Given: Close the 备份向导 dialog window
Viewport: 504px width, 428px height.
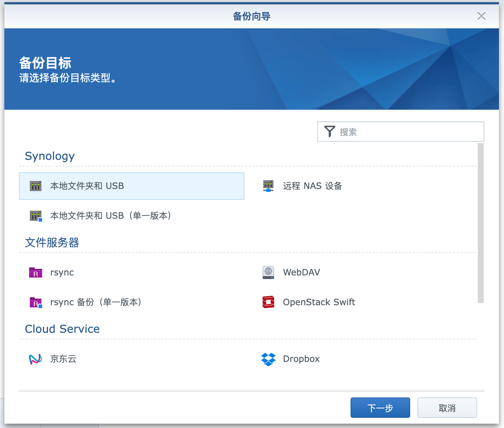Looking at the screenshot, I should pyautogui.click(x=481, y=16).
